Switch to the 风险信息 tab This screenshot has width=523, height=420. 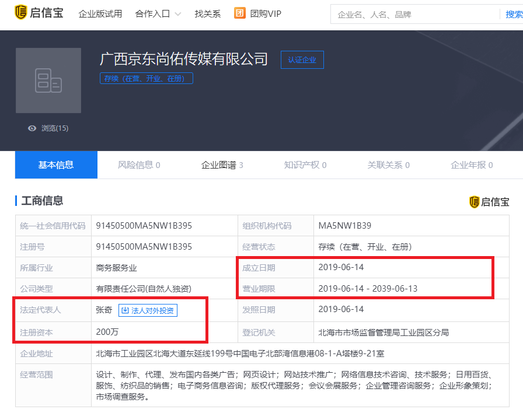[139, 165]
